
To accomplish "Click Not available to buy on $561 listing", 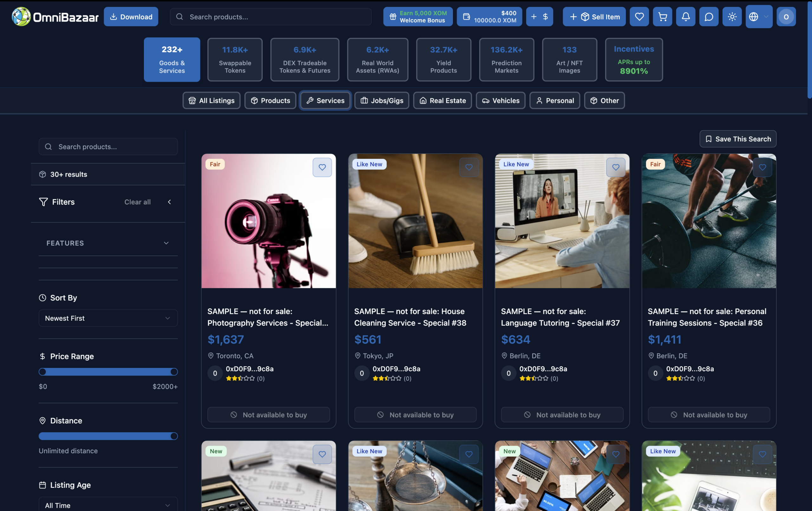I will click(x=416, y=415).
